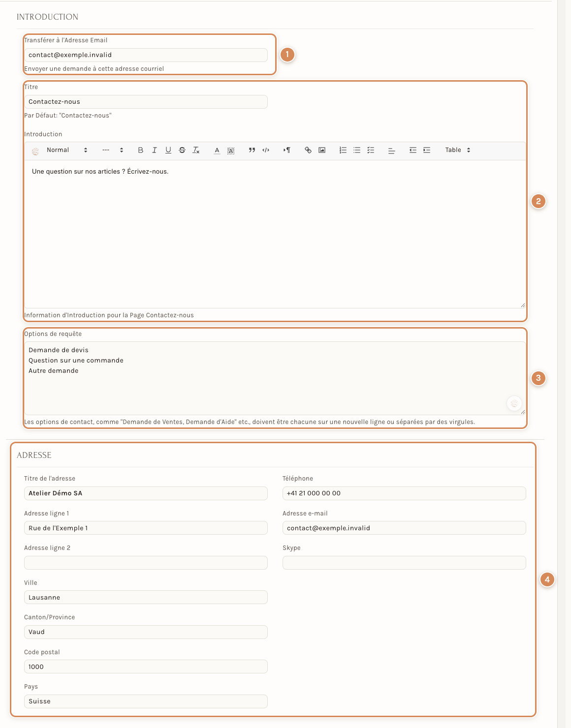Insert a blockquote in the editor

point(252,150)
